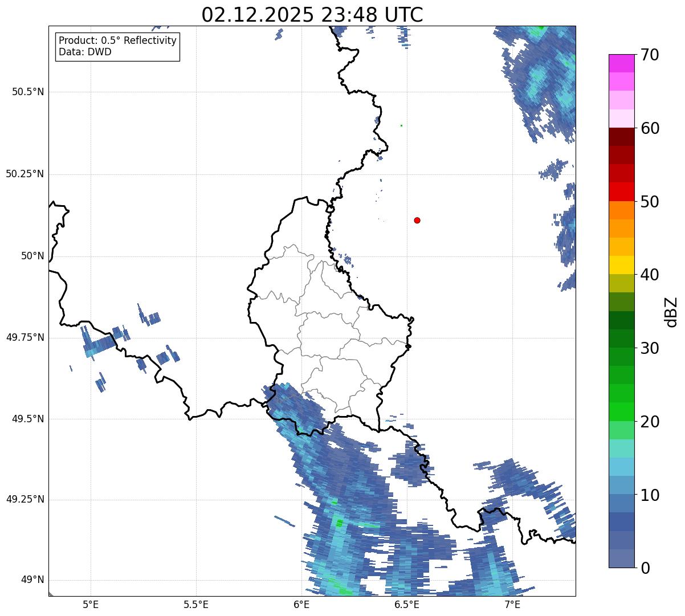Click the bright green swatch above 20
The width and height of the screenshot is (685, 616).
point(621,411)
